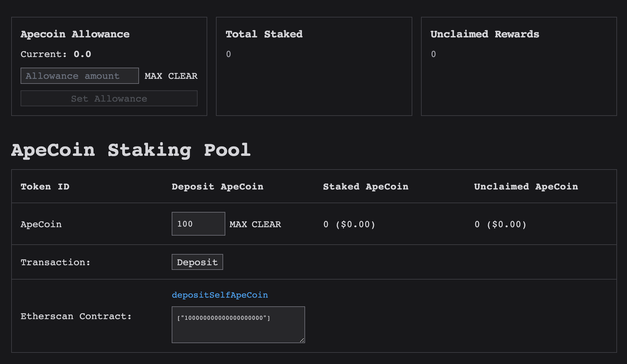627x364 pixels.
Task: Click CLEAR in the ApeCoin deposit row
Action: click(x=266, y=224)
